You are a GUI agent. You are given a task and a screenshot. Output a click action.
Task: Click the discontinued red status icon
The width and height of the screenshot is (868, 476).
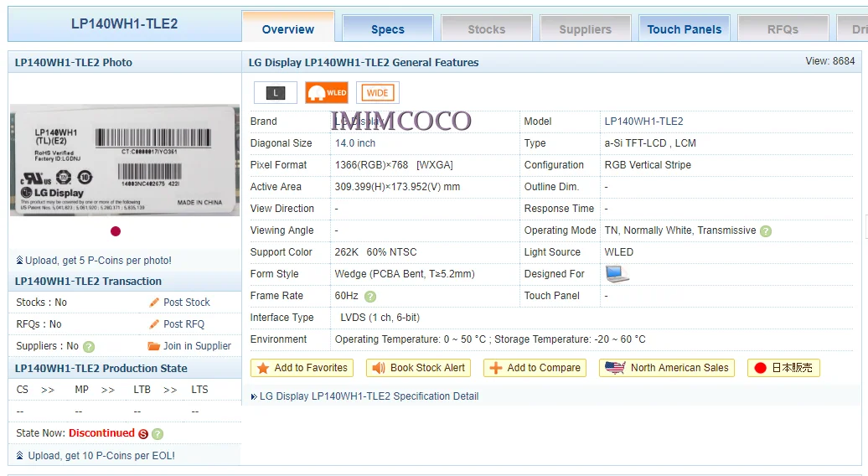142,434
